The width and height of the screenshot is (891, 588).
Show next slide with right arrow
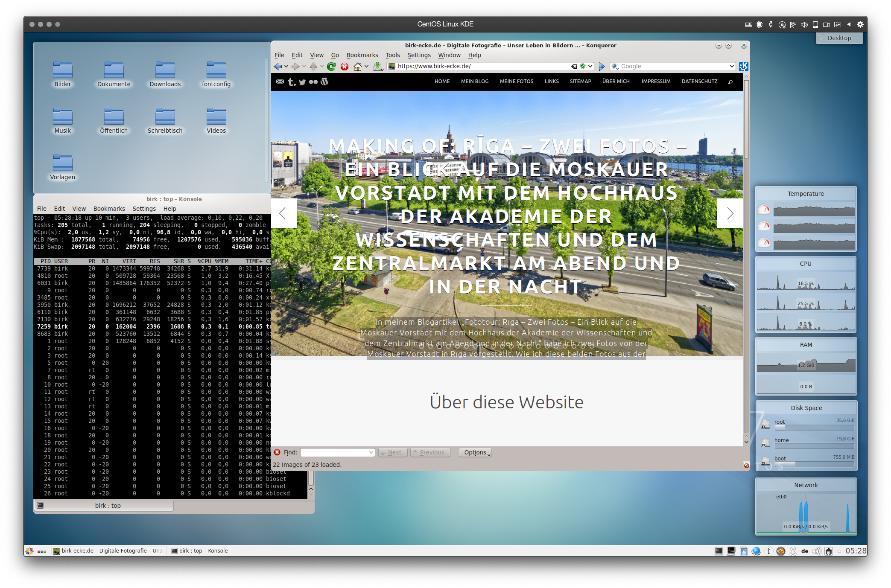point(730,213)
